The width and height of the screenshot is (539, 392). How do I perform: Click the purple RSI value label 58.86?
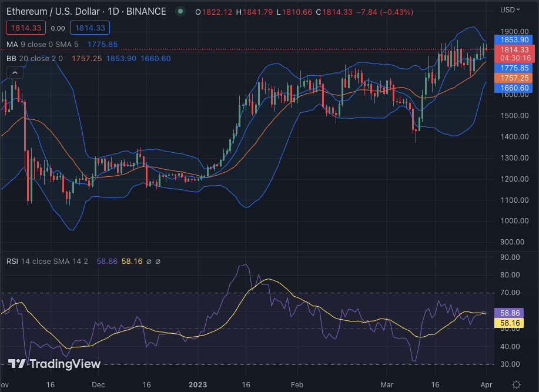pyautogui.click(x=510, y=313)
